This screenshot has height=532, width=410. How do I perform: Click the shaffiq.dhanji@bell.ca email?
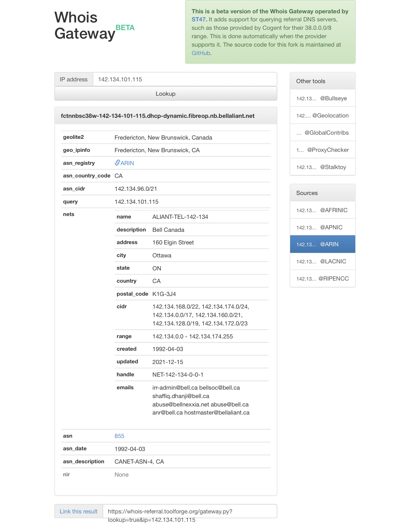coord(181,396)
